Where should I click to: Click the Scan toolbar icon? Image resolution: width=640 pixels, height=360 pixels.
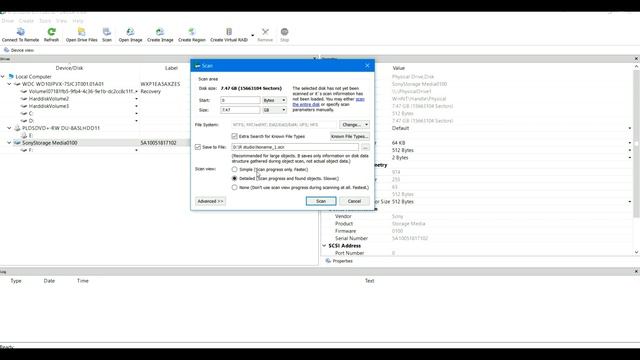107,31
